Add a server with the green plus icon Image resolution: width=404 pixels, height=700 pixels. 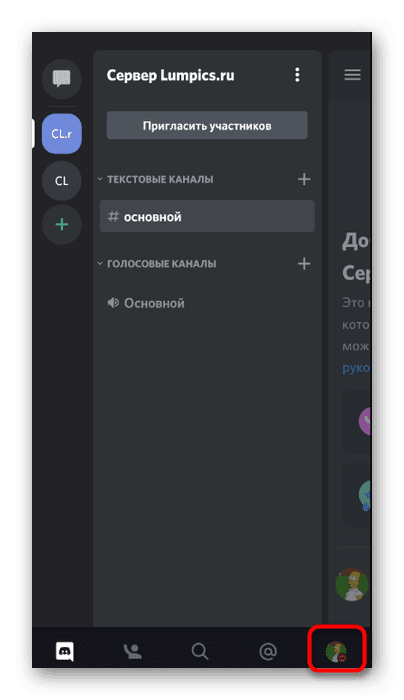tap(62, 225)
